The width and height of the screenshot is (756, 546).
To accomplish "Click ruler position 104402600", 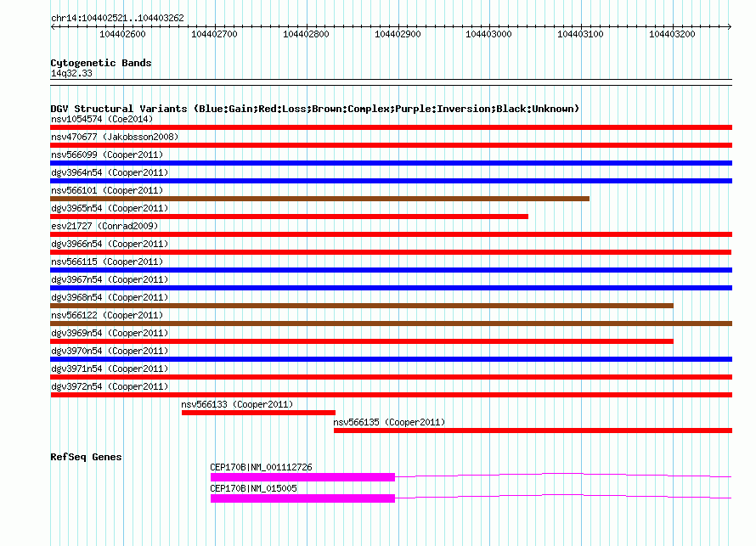I will (x=122, y=34).
